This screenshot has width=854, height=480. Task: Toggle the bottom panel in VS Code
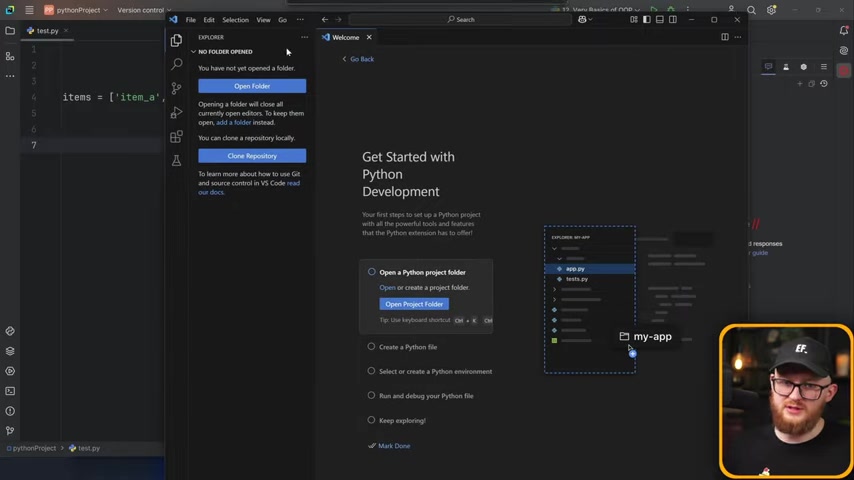pos(660,20)
